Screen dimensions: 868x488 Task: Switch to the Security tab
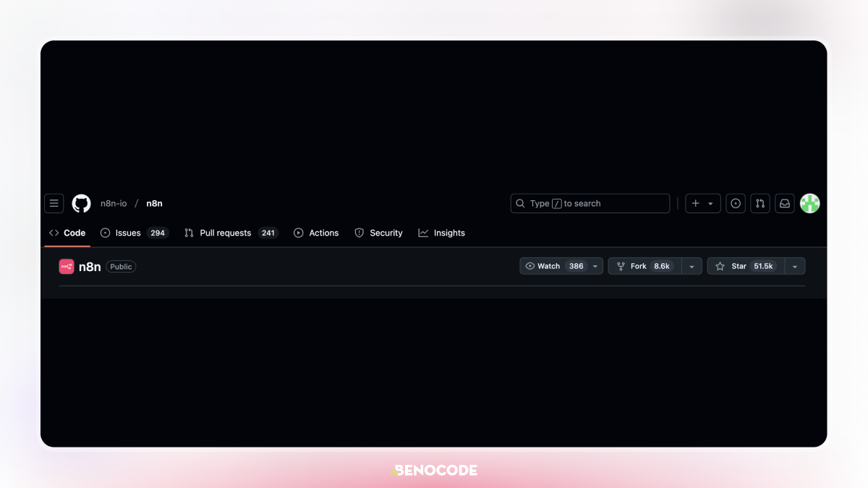[378, 233]
